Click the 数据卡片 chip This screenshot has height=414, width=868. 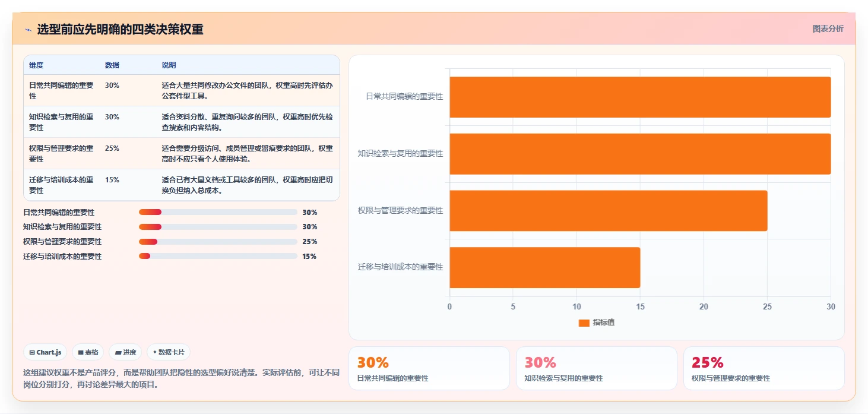[x=169, y=352]
